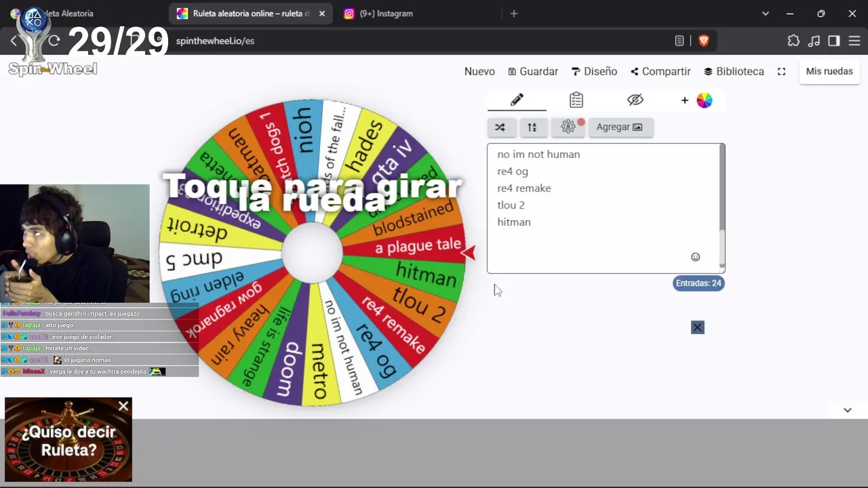Close the Ruleta aleatoria online tab
Image resolution: width=868 pixels, height=488 pixels.
322,14
